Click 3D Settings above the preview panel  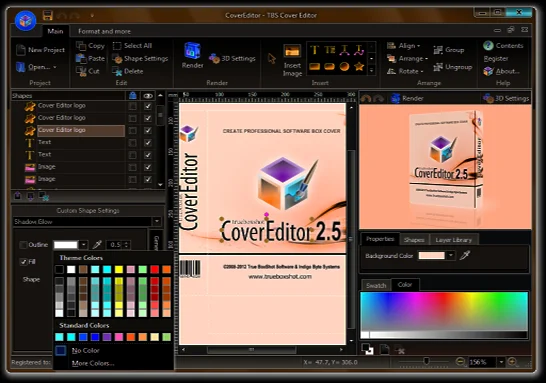(x=506, y=98)
